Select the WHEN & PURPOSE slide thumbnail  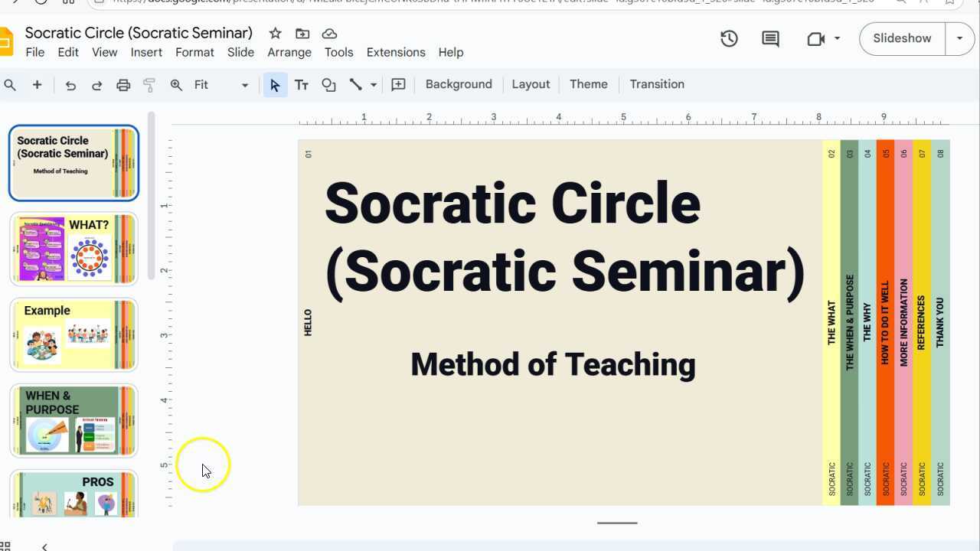(x=73, y=419)
